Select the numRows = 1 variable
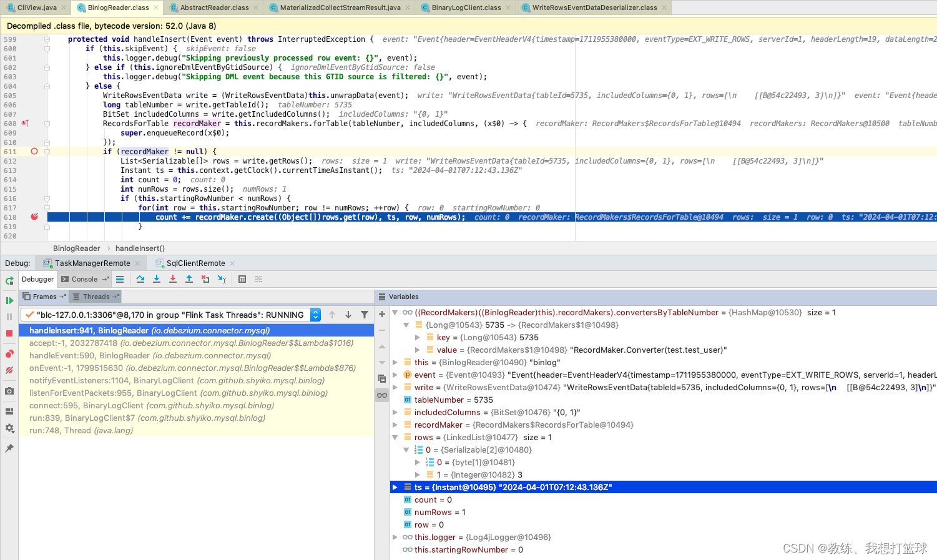The image size is (937, 560). click(664, 512)
